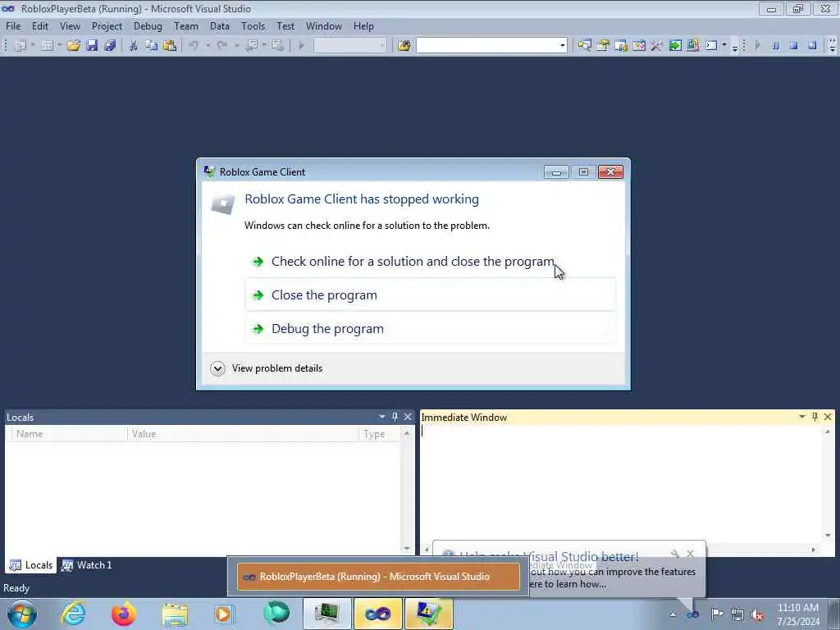
Task: Choose Check online for a solution option
Action: pos(430,262)
